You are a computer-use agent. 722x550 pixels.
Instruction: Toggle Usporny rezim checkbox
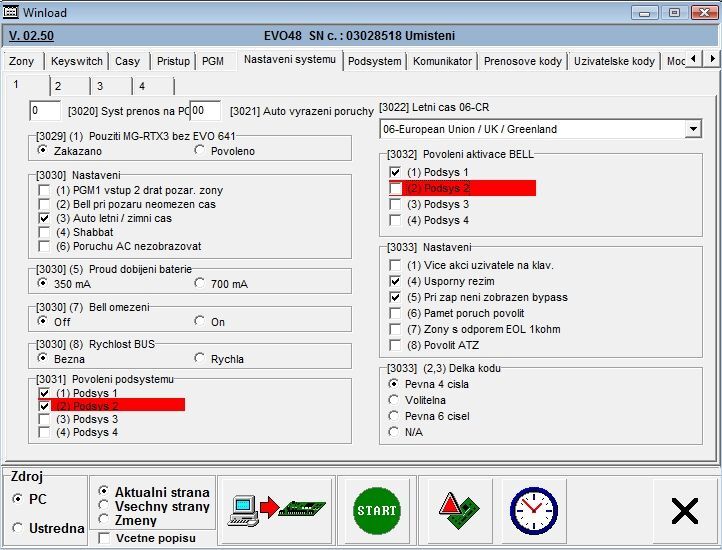(395, 281)
